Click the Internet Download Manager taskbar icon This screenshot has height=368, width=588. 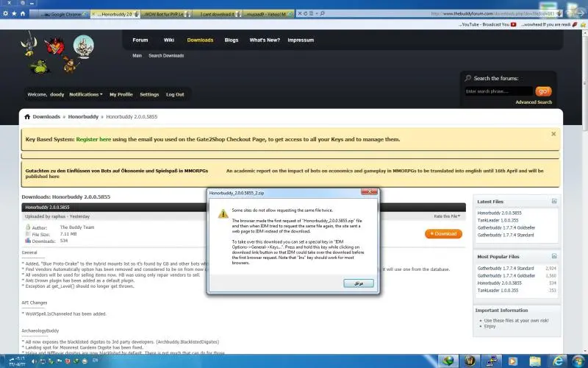(448, 361)
